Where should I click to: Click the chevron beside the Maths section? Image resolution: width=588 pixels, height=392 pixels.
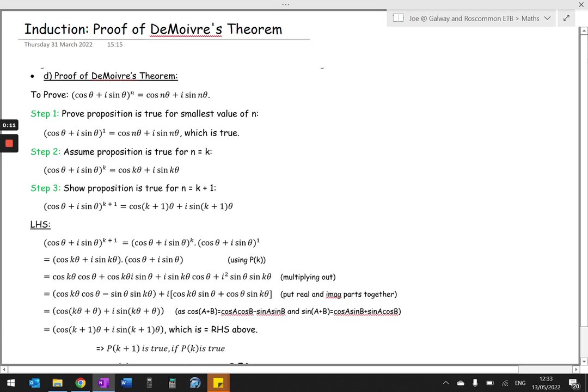point(547,19)
